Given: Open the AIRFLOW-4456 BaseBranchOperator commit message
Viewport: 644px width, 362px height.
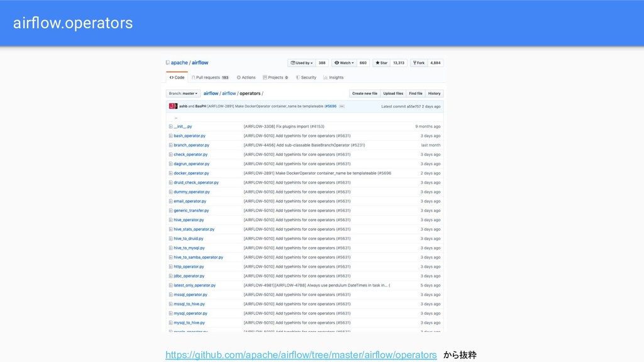Looking at the screenshot, I should pyautogui.click(x=304, y=145).
